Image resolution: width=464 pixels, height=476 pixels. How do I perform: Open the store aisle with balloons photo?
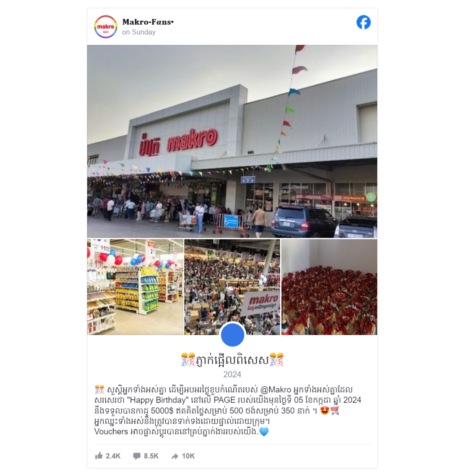[135, 287]
